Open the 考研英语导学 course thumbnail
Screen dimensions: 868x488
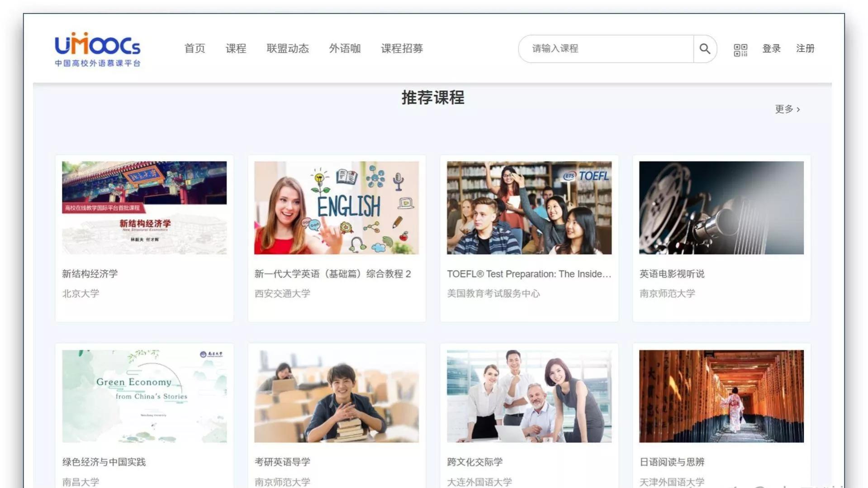pos(336,396)
